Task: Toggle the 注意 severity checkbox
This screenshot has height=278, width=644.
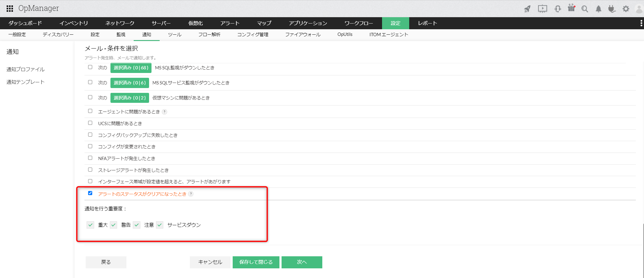Action: pyautogui.click(x=137, y=225)
